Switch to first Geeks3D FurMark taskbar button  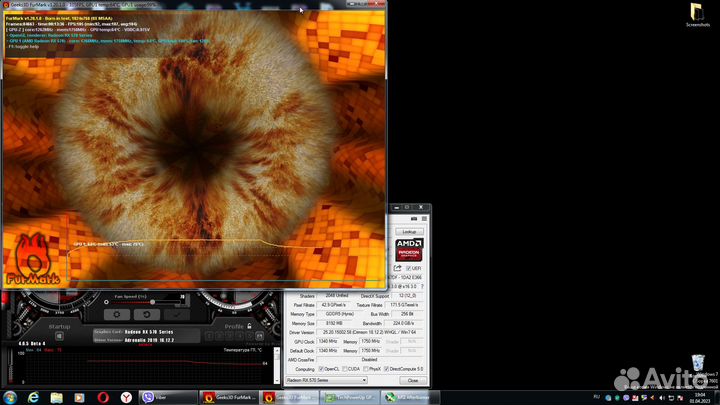click(229, 397)
